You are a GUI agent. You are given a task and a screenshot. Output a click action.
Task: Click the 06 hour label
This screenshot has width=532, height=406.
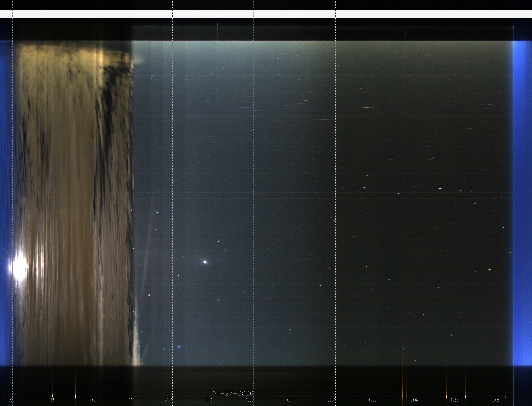[496, 400]
